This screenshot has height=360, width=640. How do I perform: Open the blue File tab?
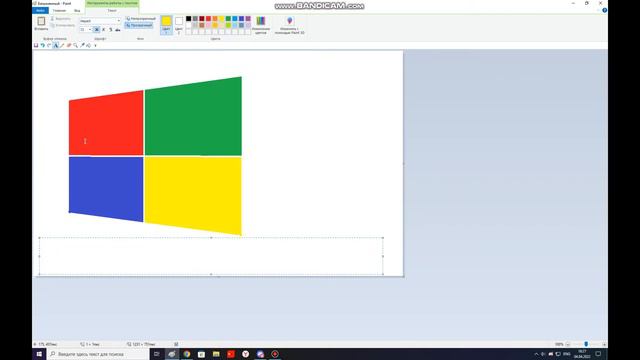(x=40, y=10)
